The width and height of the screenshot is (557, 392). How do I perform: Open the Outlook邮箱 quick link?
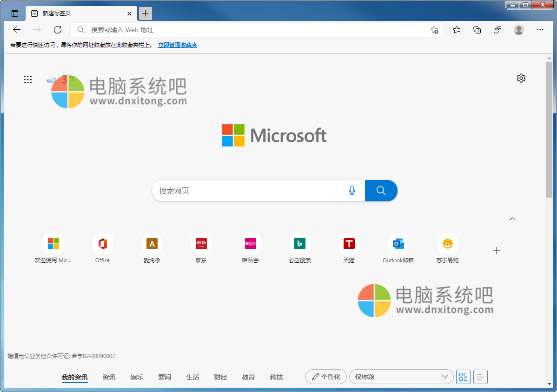point(398,249)
